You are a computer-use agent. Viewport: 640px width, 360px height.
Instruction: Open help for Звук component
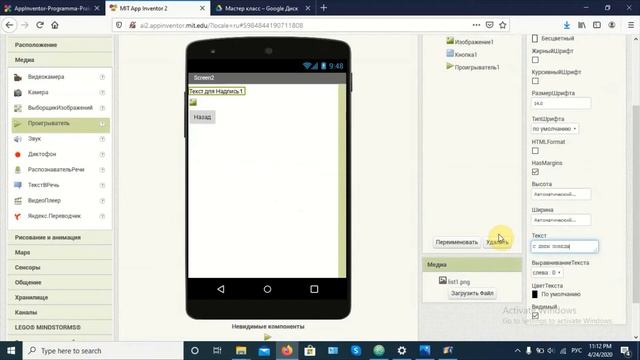[x=102, y=139]
